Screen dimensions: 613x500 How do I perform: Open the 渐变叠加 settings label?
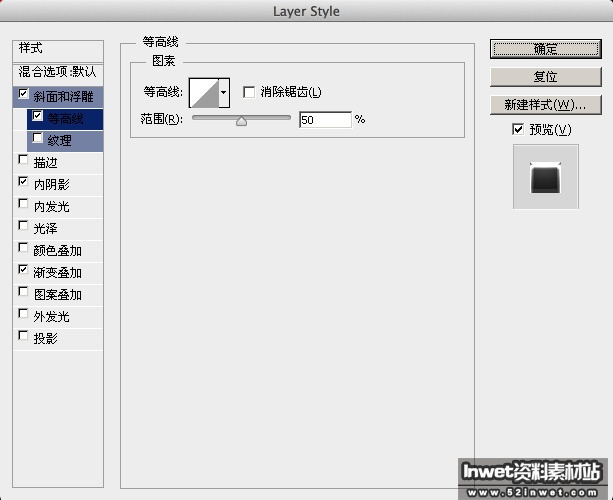(57, 272)
